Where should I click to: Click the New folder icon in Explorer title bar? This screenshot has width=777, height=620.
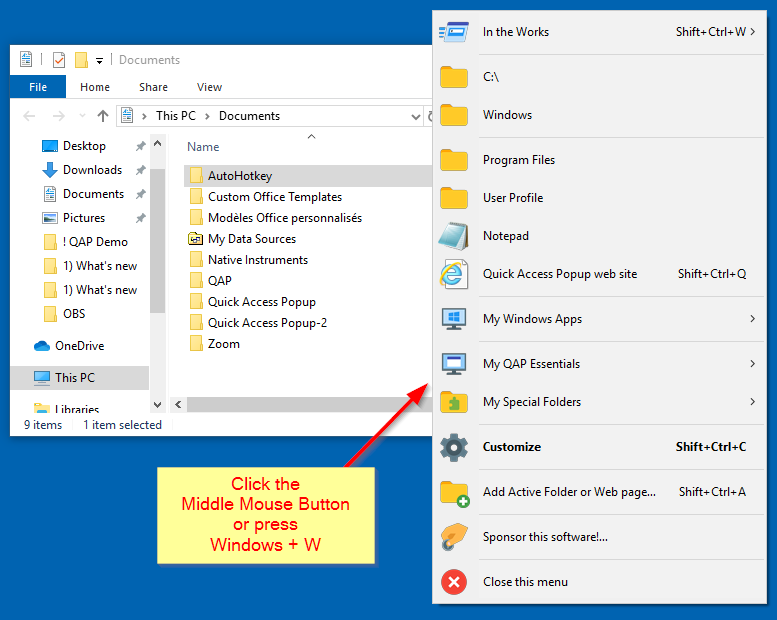(81, 60)
